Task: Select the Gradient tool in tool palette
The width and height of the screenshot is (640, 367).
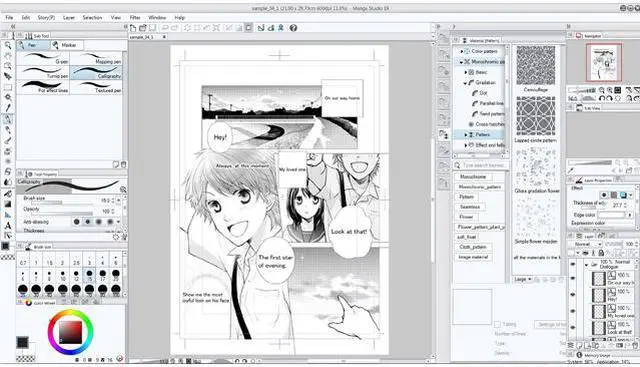Action: click(x=8, y=204)
